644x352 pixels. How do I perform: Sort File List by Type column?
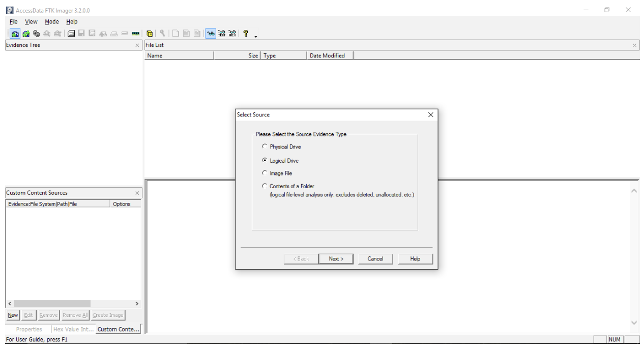tap(284, 56)
